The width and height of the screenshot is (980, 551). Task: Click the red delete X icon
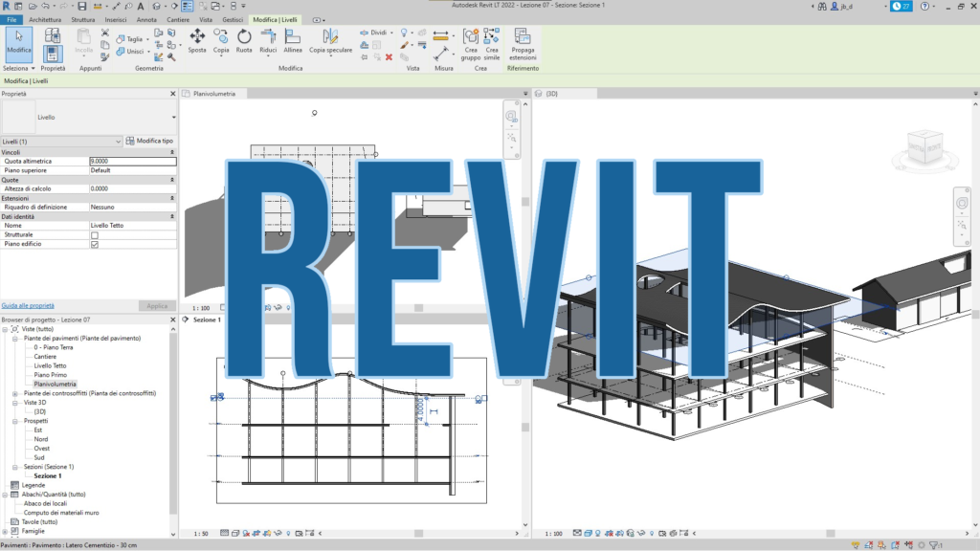point(389,57)
